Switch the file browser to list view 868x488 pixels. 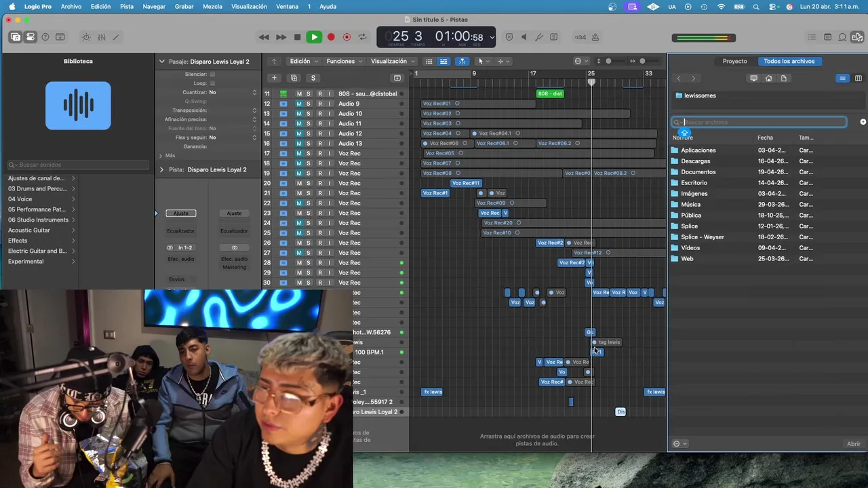click(x=842, y=79)
